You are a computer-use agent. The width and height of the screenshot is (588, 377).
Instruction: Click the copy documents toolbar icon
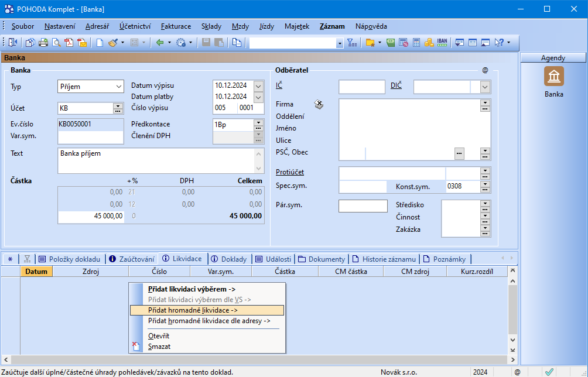(30, 43)
